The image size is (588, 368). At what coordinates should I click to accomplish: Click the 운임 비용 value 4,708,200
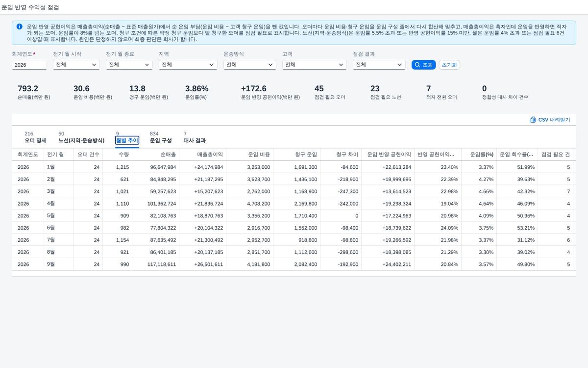click(259, 204)
